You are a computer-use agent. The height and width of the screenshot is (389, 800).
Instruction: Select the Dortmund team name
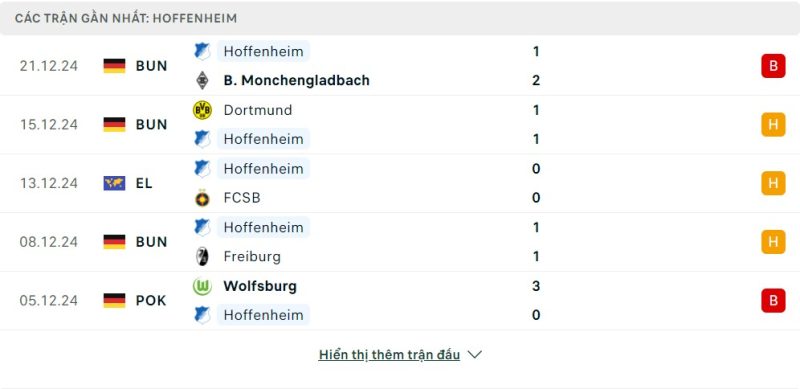pyautogui.click(x=258, y=110)
